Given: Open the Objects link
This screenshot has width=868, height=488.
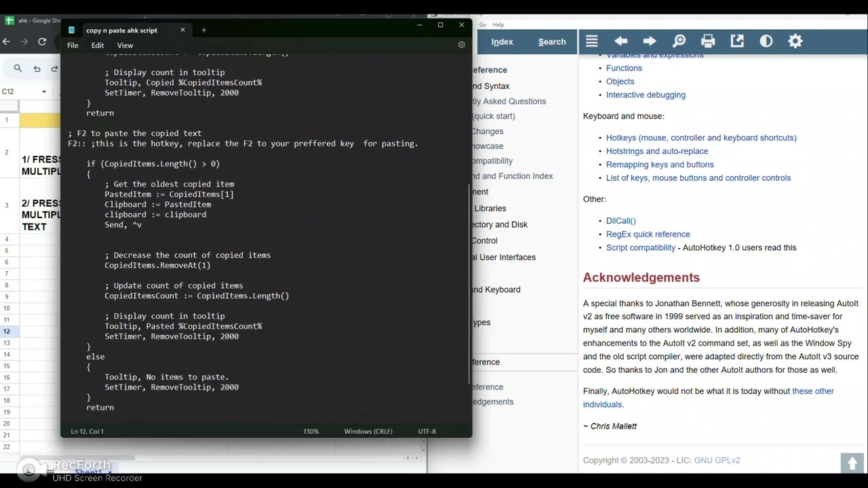Looking at the screenshot, I should pos(620,81).
